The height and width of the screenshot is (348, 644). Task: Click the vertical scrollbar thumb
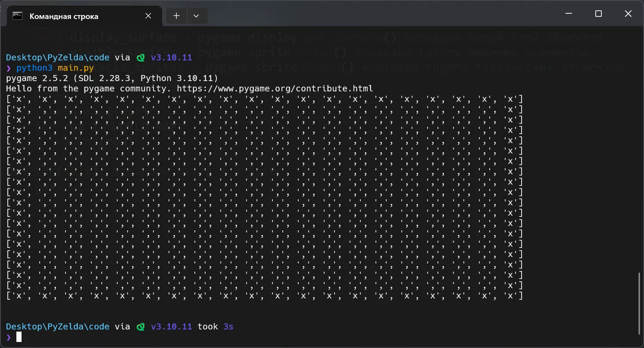pyautogui.click(x=639, y=303)
